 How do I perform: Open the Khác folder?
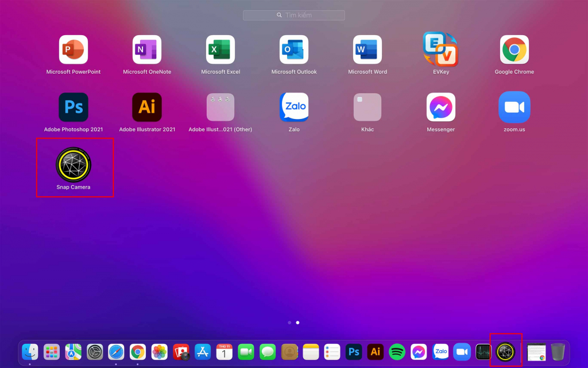click(x=367, y=108)
